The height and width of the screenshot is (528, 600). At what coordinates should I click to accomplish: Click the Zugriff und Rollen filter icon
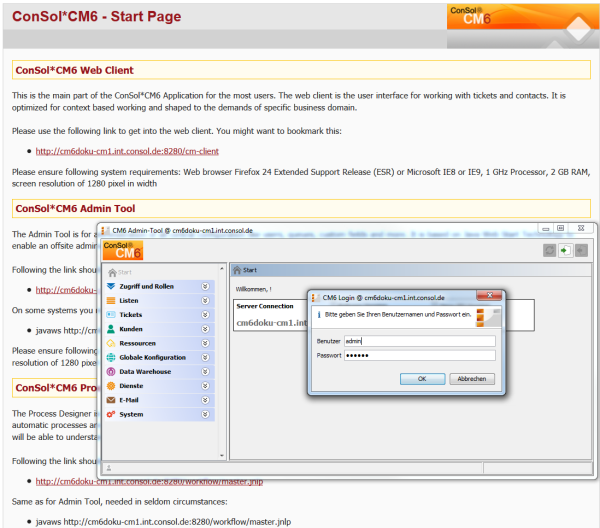(x=111, y=286)
